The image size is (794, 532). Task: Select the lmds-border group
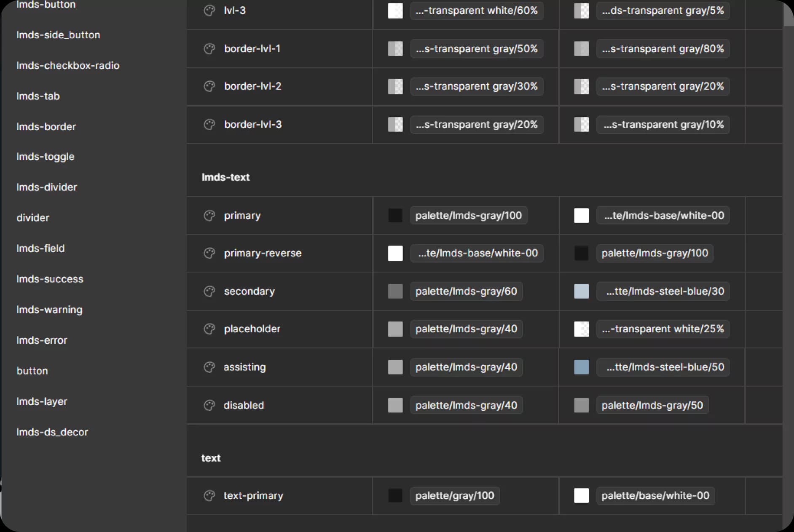tap(46, 127)
